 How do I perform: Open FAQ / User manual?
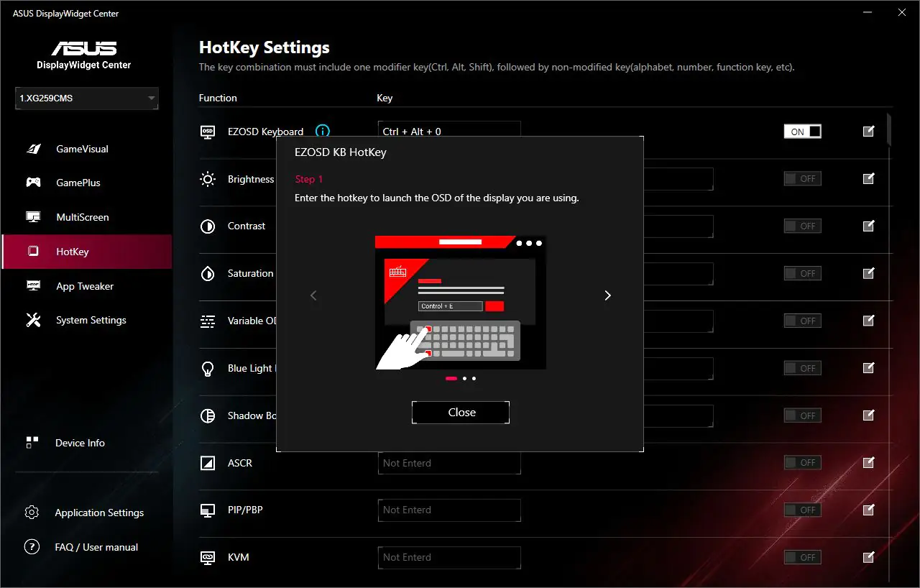(x=96, y=547)
